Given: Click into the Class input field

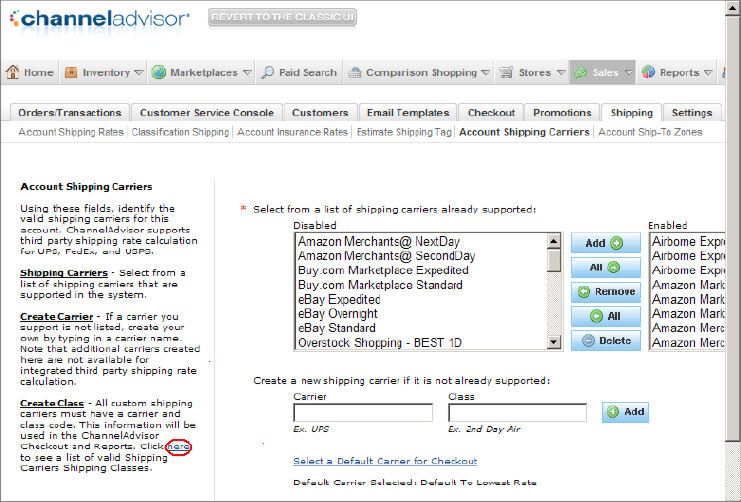Looking at the screenshot, I should [517, 413].
